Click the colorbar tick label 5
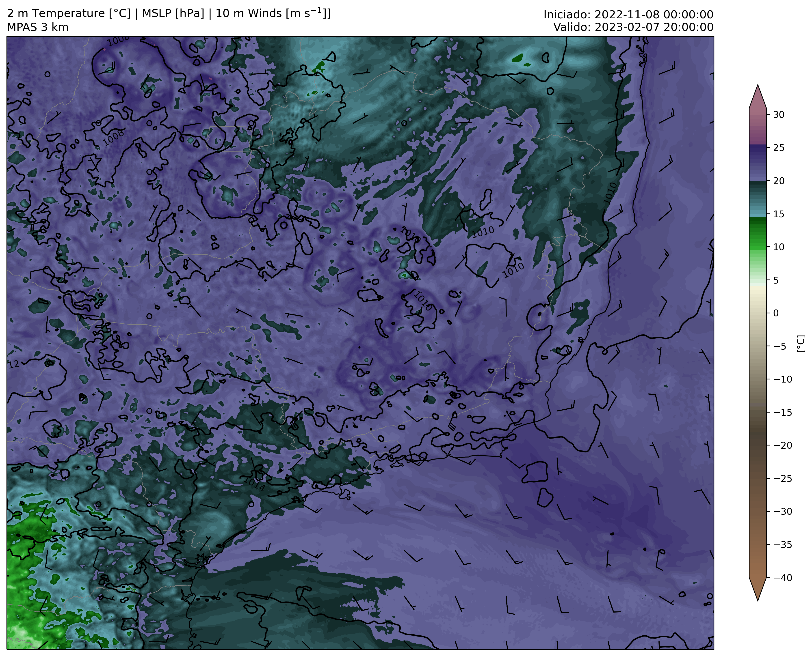812x656 pixels. 776,280
